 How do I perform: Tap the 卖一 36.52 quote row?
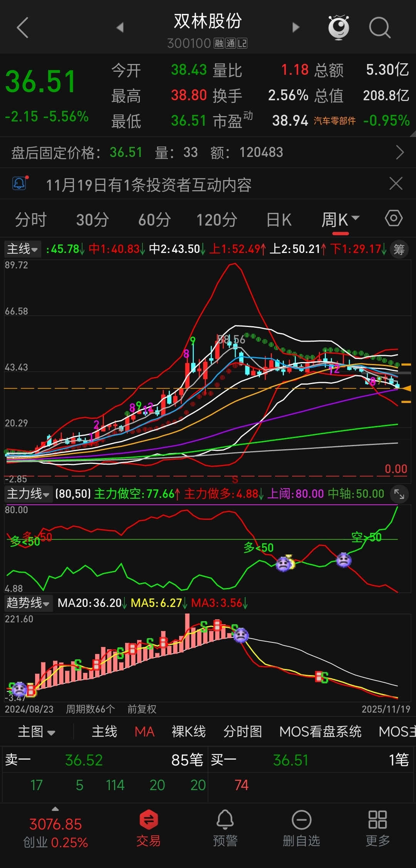[105, 760]
